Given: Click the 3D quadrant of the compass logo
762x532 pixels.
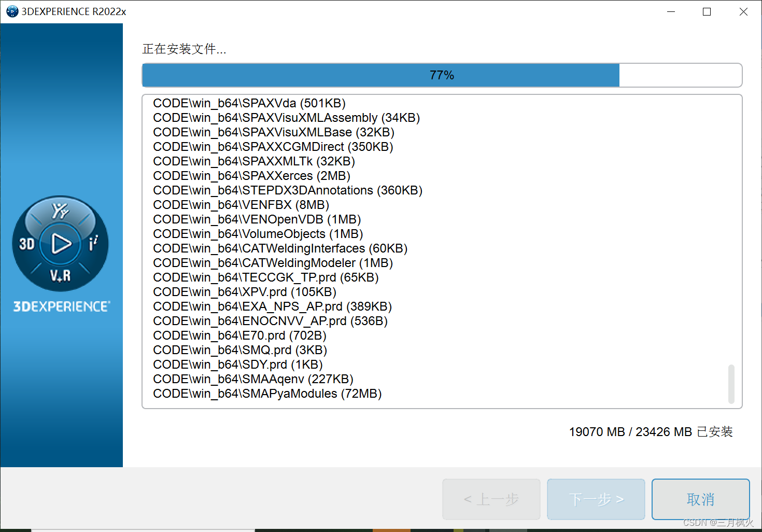Looking at the screenshot, I should click(26, 244).
